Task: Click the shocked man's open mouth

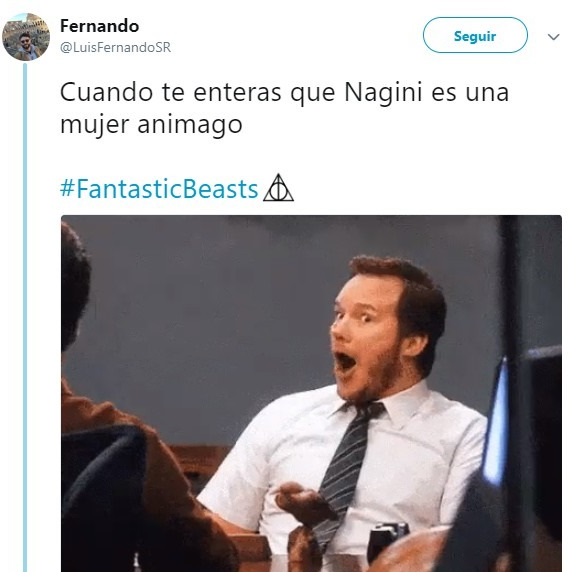Action: [345, 361]
